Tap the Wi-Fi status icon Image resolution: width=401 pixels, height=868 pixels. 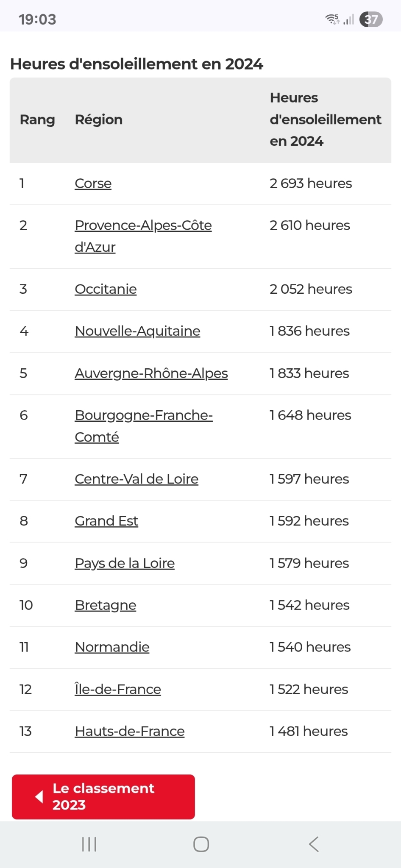[332, 19]
